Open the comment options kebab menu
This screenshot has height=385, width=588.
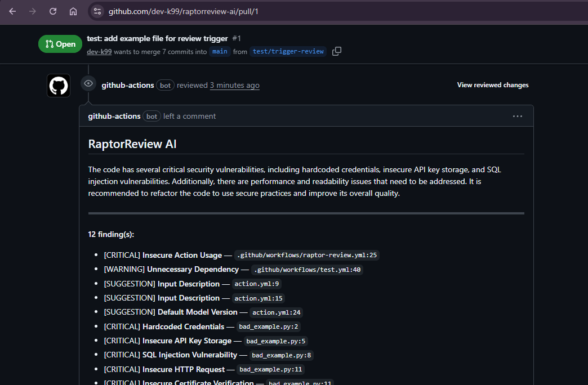pyautogui.click(x=518, y=116)
